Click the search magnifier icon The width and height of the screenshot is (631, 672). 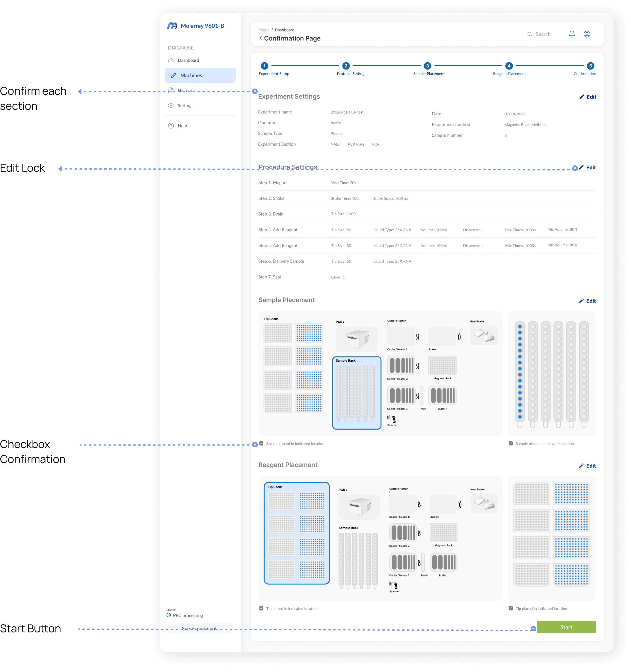tap(529, 34)
